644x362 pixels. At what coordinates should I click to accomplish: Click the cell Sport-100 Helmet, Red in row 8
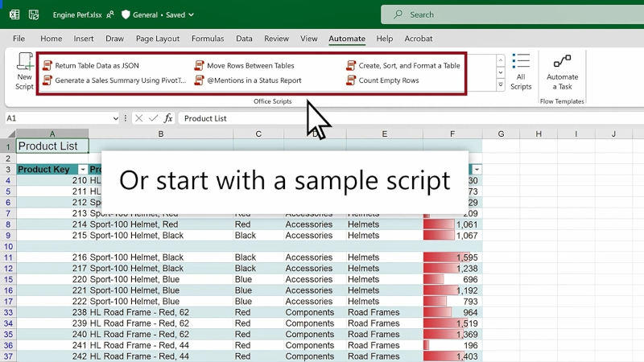160,224
